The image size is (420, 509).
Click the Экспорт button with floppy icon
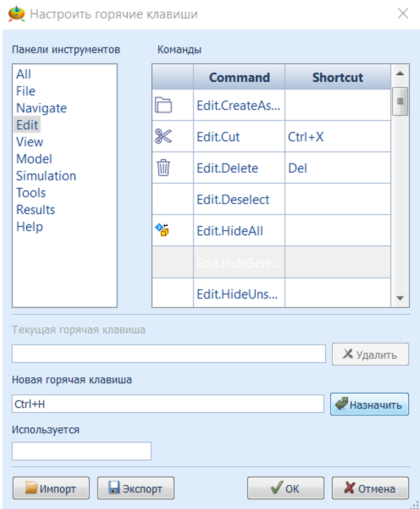[136, 488]
